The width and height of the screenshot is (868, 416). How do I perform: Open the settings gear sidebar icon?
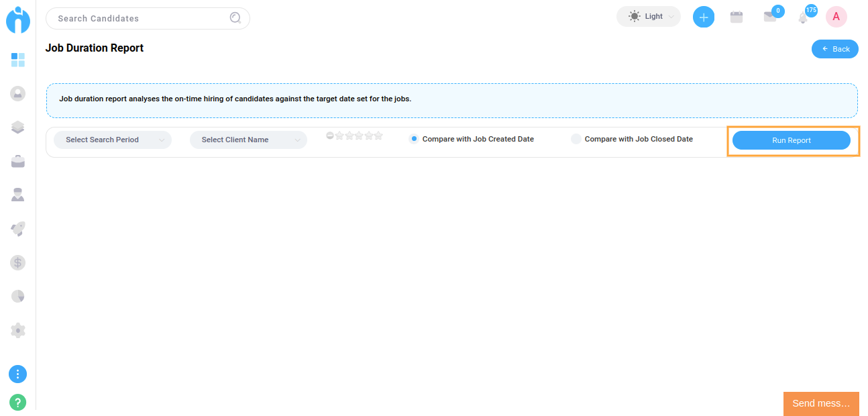(18, 330)
